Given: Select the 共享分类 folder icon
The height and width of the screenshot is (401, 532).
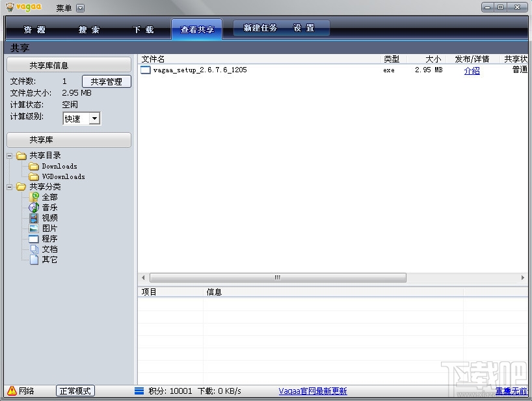Looking at the screenshot, I should pyautogui.click(x=21, y=186).
